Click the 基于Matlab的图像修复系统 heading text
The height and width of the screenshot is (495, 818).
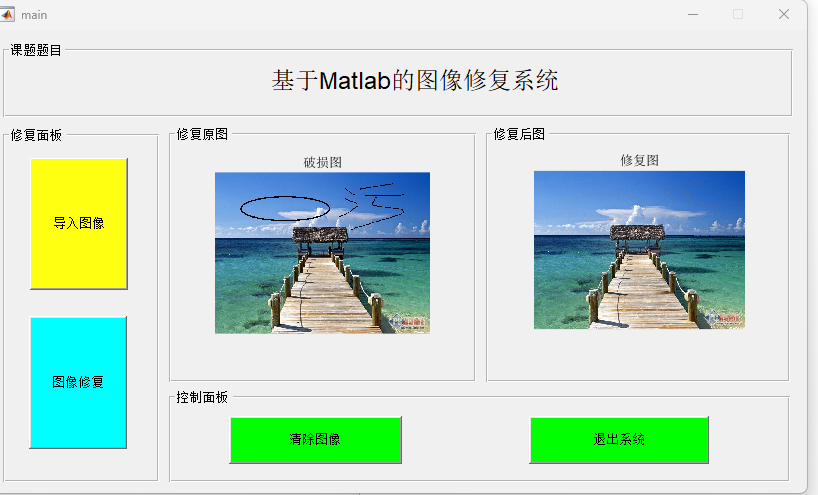415,81
